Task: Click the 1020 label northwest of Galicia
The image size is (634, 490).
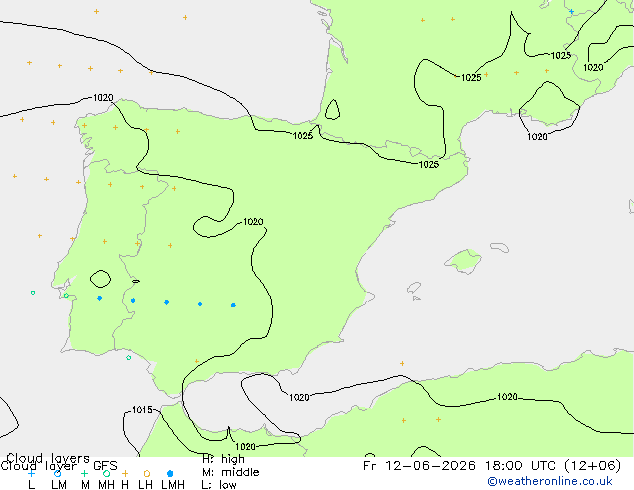Action: pyautogui.click(x=103, y=98)
